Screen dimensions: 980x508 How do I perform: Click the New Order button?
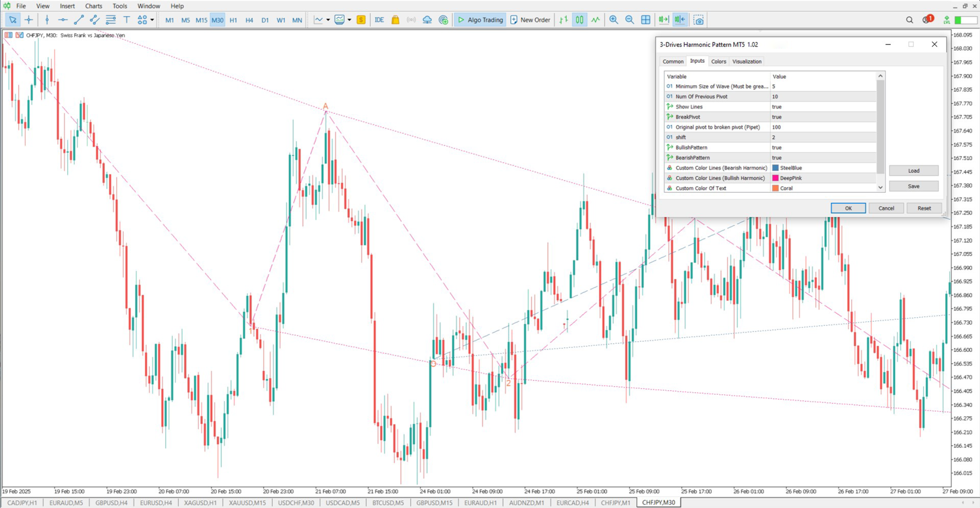pyautogui.click(x=530, y=19)
